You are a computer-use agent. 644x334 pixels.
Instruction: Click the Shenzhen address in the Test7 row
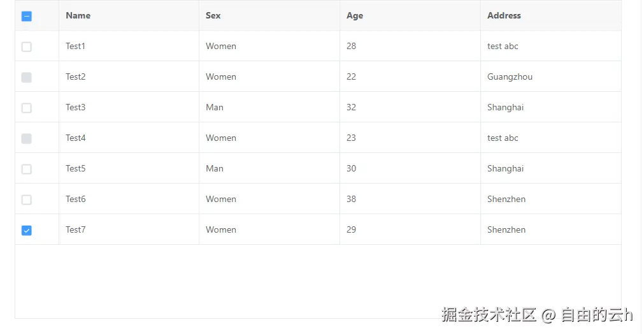point(506,229)
